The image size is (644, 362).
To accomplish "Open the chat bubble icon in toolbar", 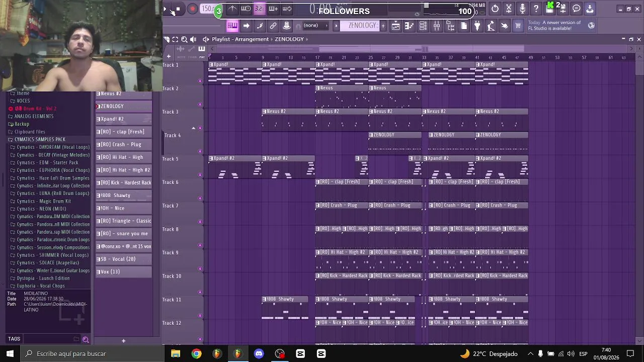I will point(577,9).
